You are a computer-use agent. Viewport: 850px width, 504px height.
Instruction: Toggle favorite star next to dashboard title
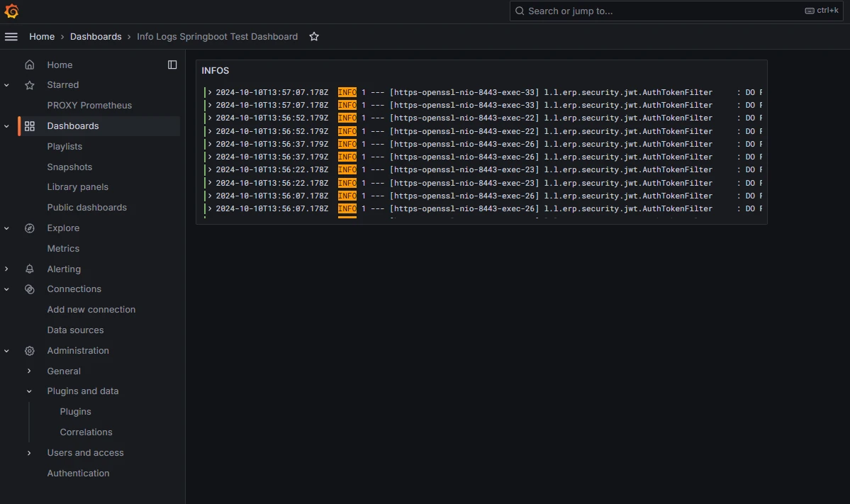(x=314, y=36)
